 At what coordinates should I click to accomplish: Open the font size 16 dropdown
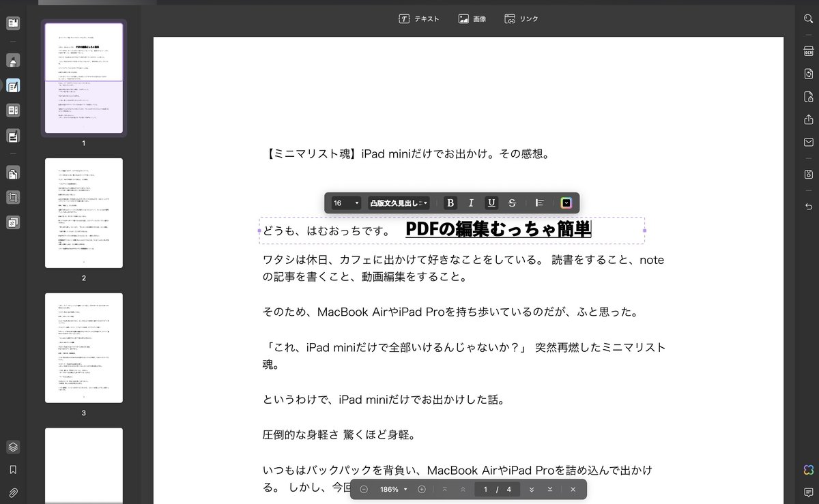(x=346, y=203)
